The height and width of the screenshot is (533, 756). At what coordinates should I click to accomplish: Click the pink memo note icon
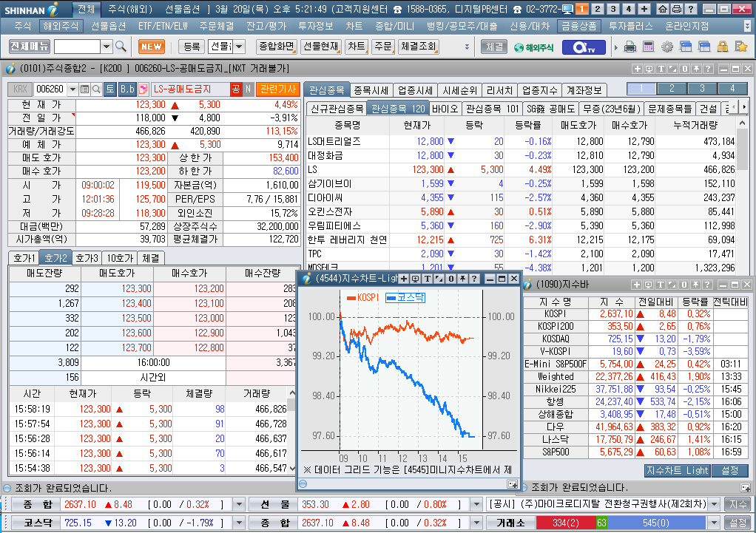[x=143, y=89]
